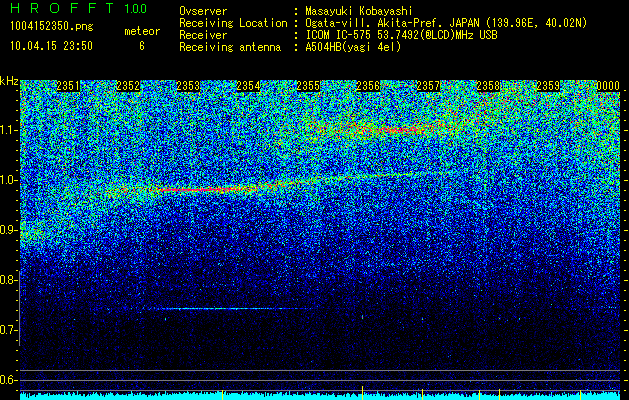Select the 2356 time marker
The image size is (629, 400).
coord(368,86)
